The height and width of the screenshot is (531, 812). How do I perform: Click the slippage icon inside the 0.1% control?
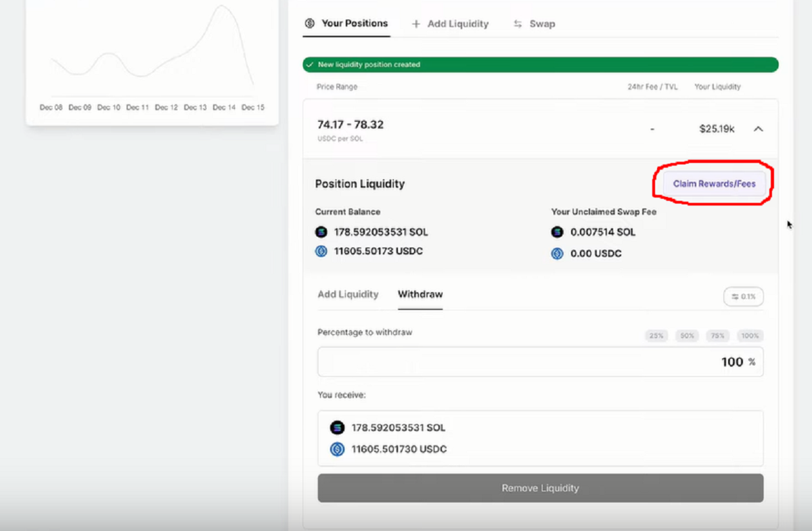pyautogui.click(x=734, y=296)
